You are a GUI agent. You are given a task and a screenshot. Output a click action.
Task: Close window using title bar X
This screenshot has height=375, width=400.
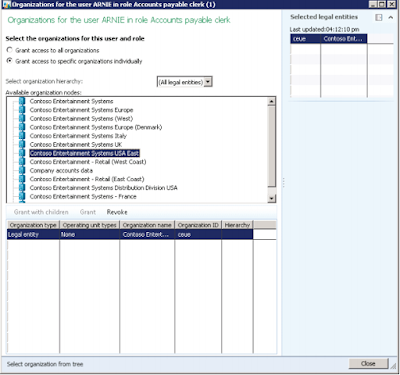pos(392,4)
